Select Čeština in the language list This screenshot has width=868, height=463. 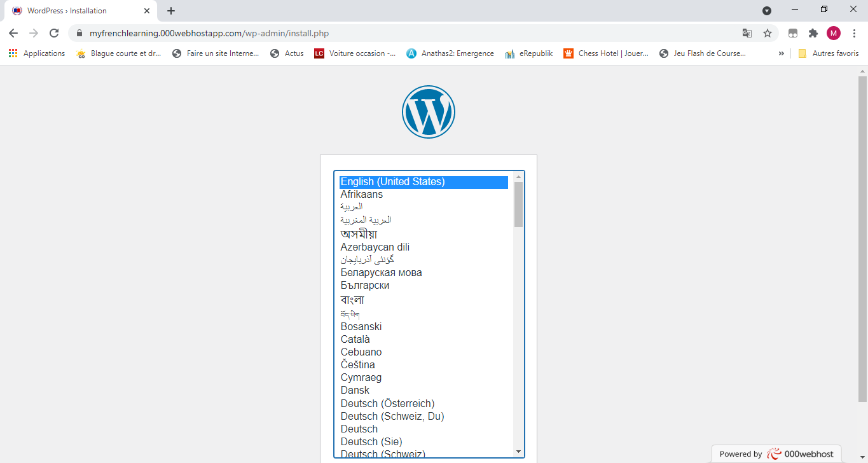pos(424,365)
